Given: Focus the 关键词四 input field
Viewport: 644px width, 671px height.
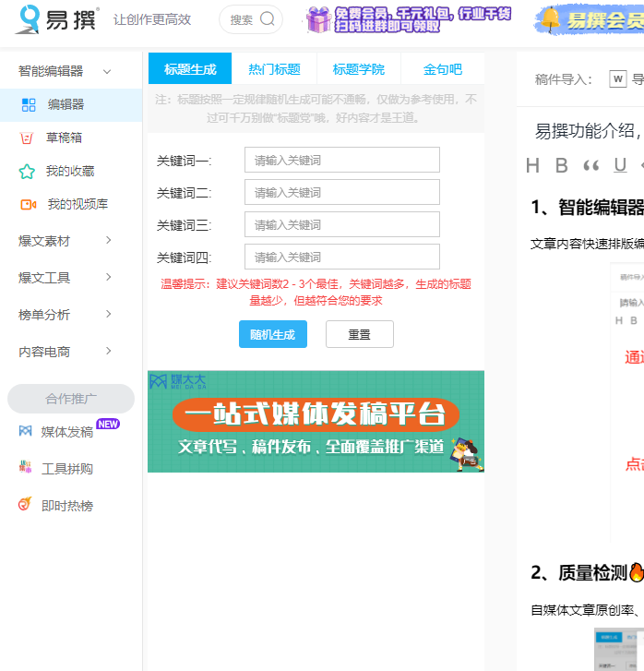Looking at the screenshot, I should click(342, 257).
